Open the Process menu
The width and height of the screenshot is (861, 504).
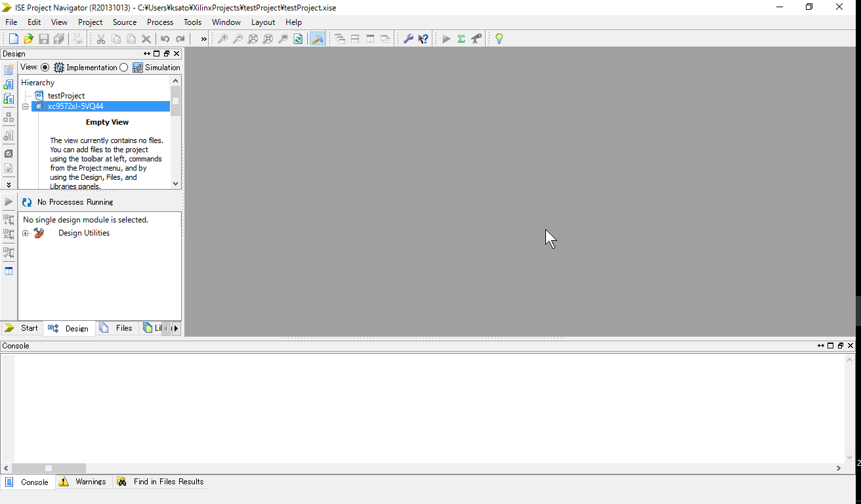tap(159, 22)
